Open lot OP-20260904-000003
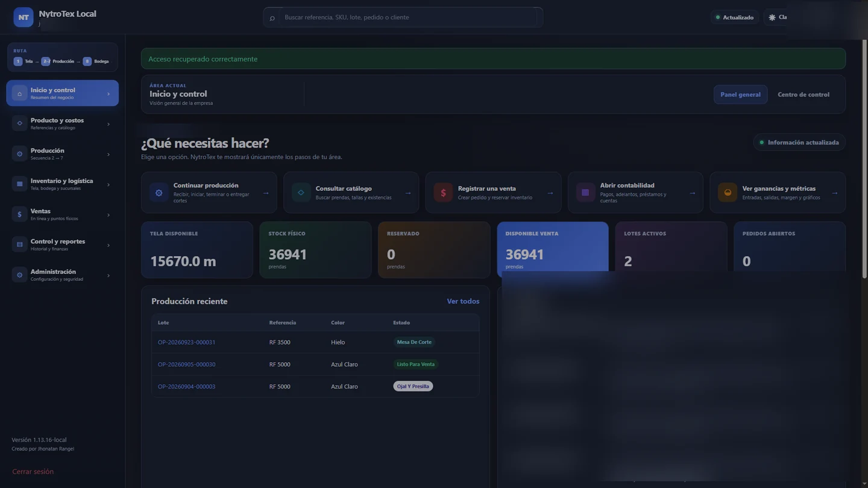 (186, 387)
